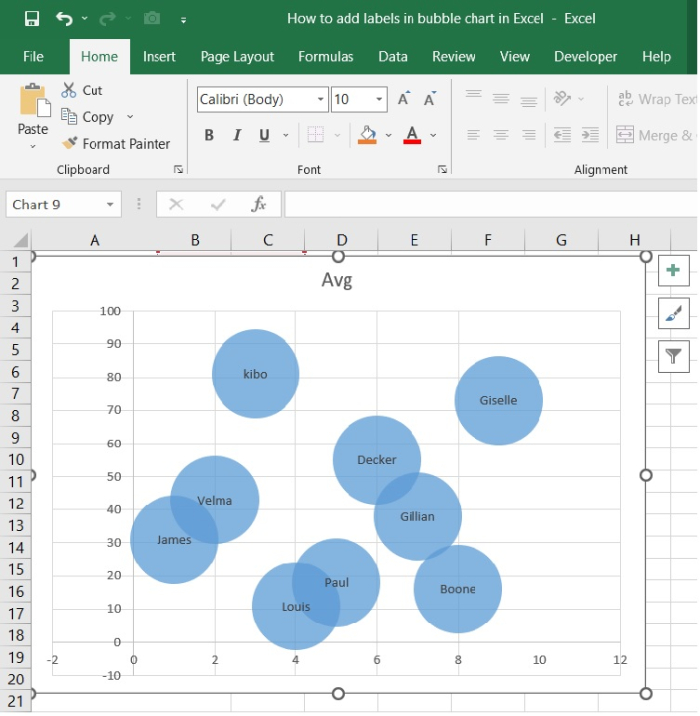Click the Decrease Indent icon
The height and width of the screenshot is (716, 700).
tap(562, 135)
